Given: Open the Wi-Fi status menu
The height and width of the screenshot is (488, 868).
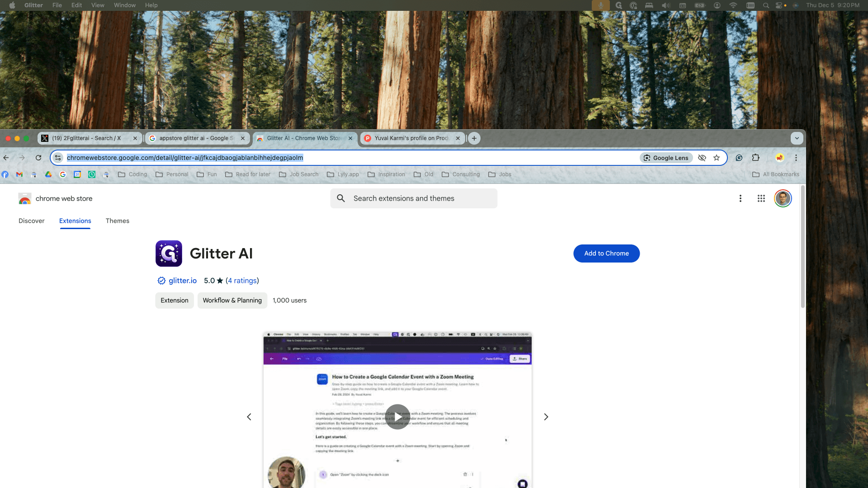Looking at the screenshot, I should (x=733, y=5).
